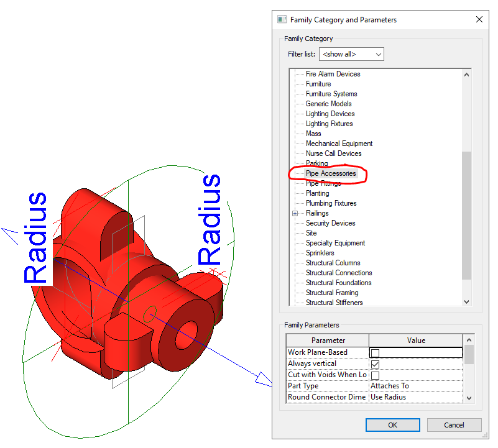This screenshot has height=448, width=498.
Task: Click the Parameter column header
Action: click(328, 341)
